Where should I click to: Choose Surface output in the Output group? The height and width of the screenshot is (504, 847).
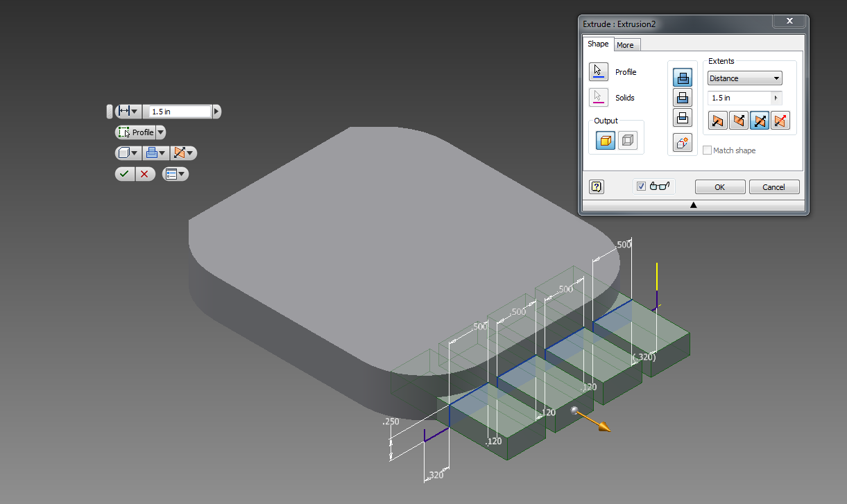pos(628,139)
